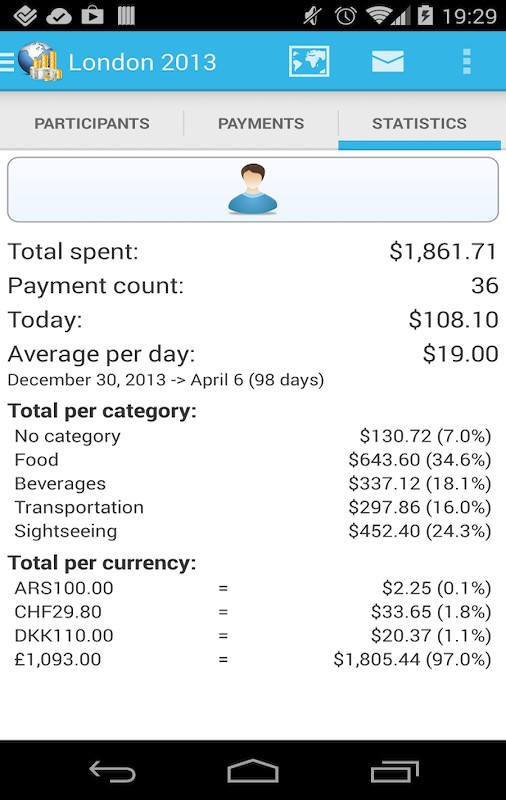Screen dimensions: 506x800
Task: Select the Food category row
Action: (x=252, y=460)
